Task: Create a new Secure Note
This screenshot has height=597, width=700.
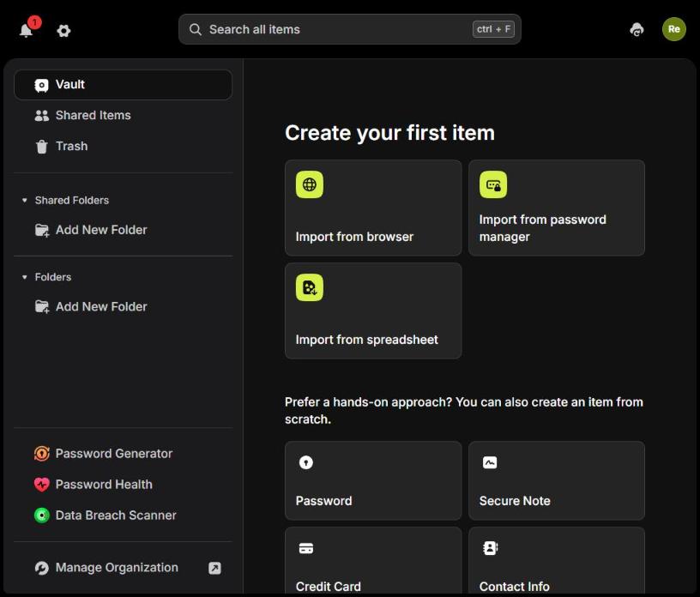Action: click(557, 480)
